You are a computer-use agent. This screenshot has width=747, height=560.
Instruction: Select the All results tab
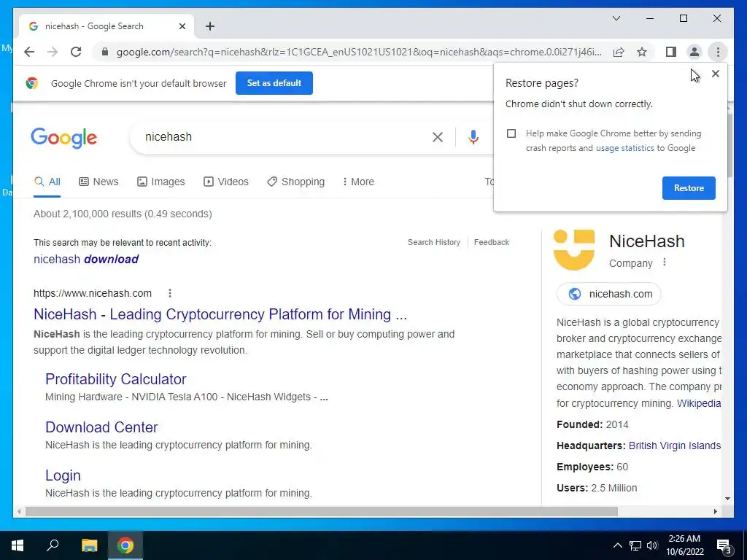pos(47,182)
